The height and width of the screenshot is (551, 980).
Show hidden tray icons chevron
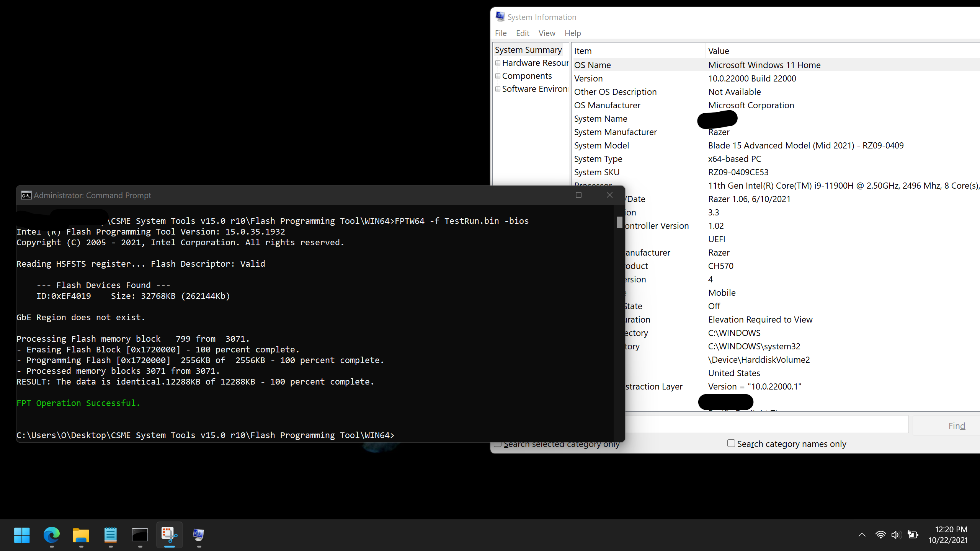point(862,535)
